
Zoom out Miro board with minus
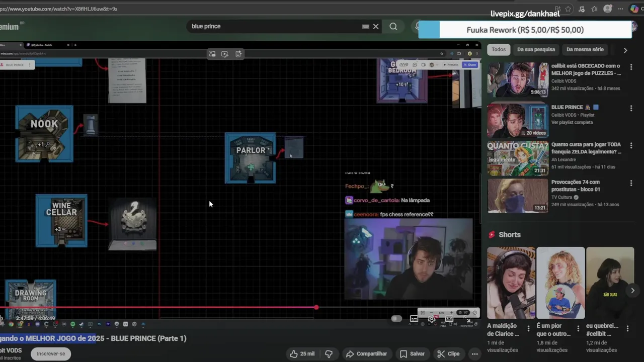[431, 313]
